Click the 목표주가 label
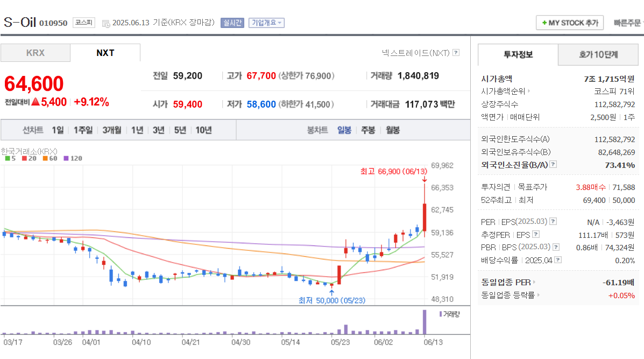This screenshot has height=359, width=644. 532,187
